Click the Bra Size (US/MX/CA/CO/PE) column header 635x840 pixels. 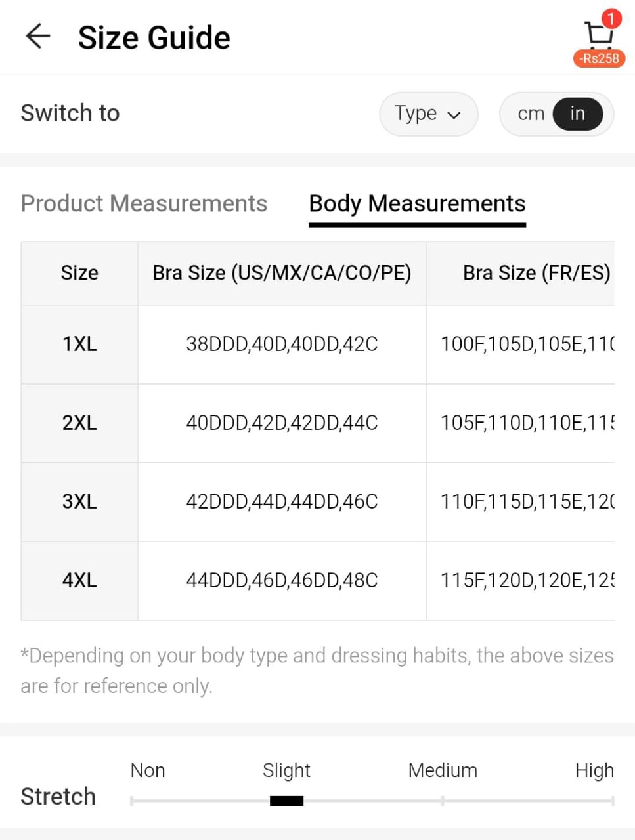pos(282,272)
